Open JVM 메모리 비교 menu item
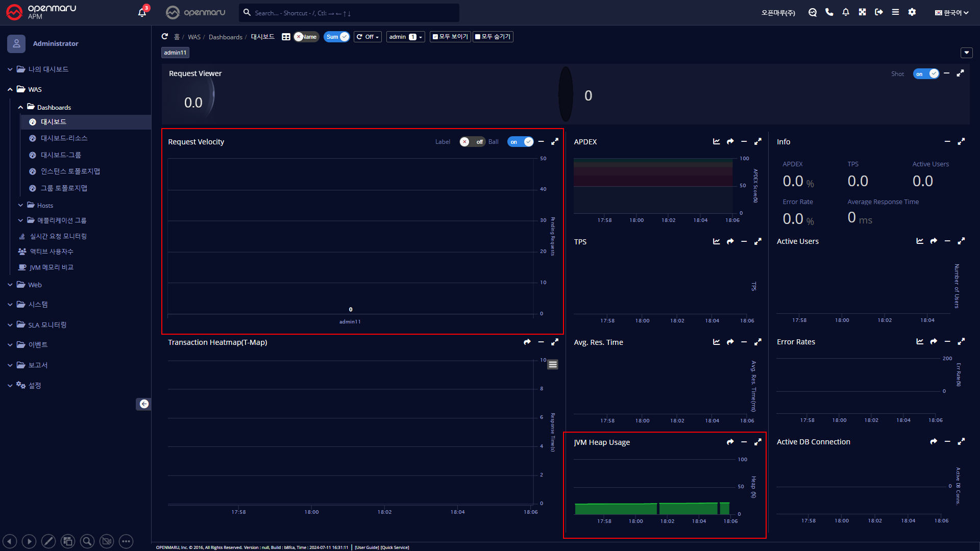 51,267
